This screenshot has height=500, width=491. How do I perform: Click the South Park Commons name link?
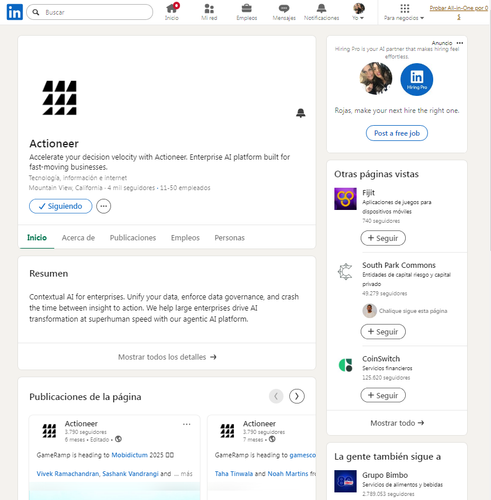399,265
